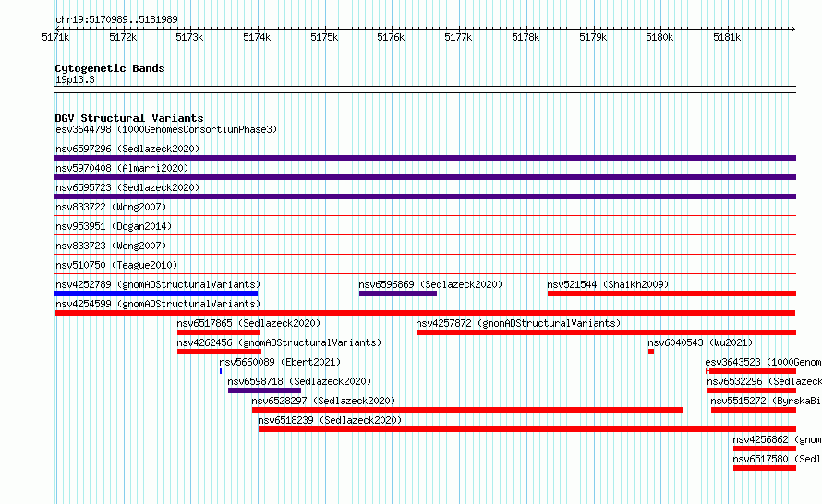
Task: Select the blue nsv4252789 variant bar
Action: 156,294
